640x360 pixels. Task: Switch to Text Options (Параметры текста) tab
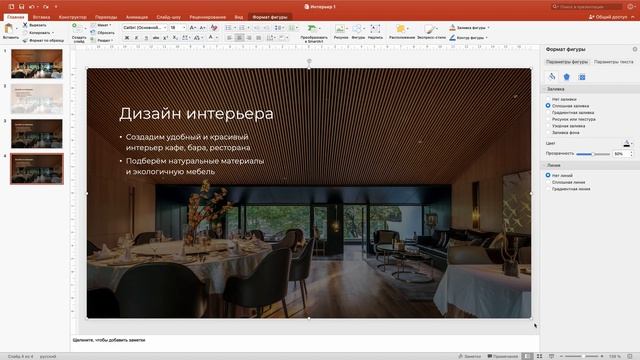613,62
